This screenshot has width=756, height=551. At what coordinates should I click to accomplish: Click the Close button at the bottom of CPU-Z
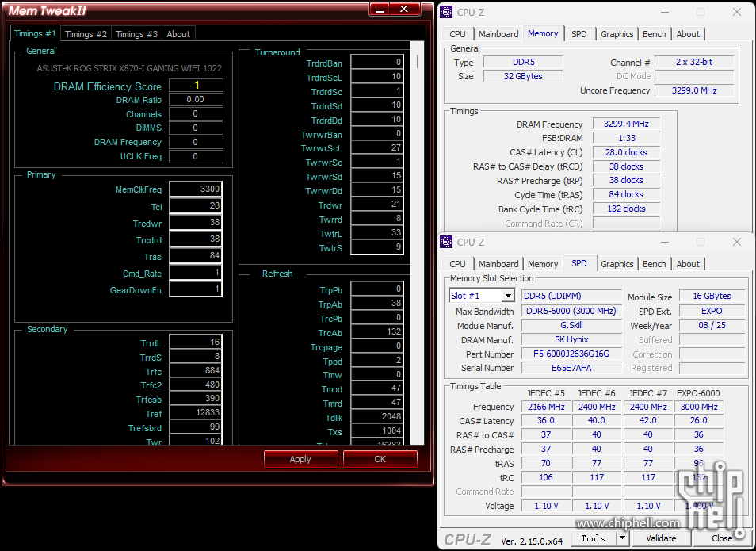pos(722,538)
